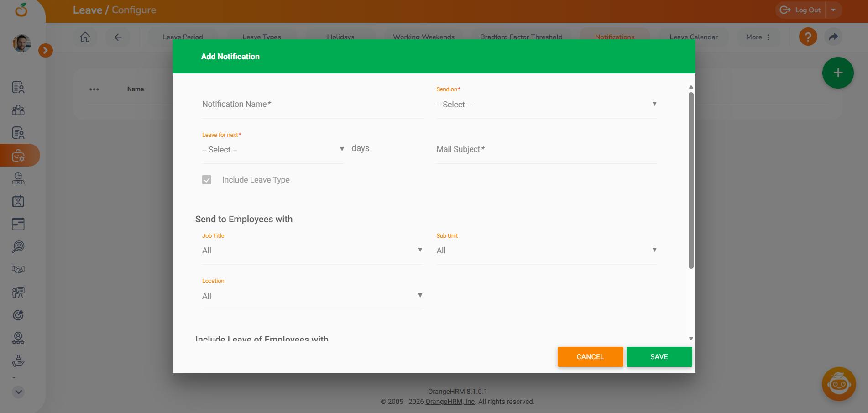Open the chatbot assistant icon
The height and width of the screenshot is (413, 868).
839,384
